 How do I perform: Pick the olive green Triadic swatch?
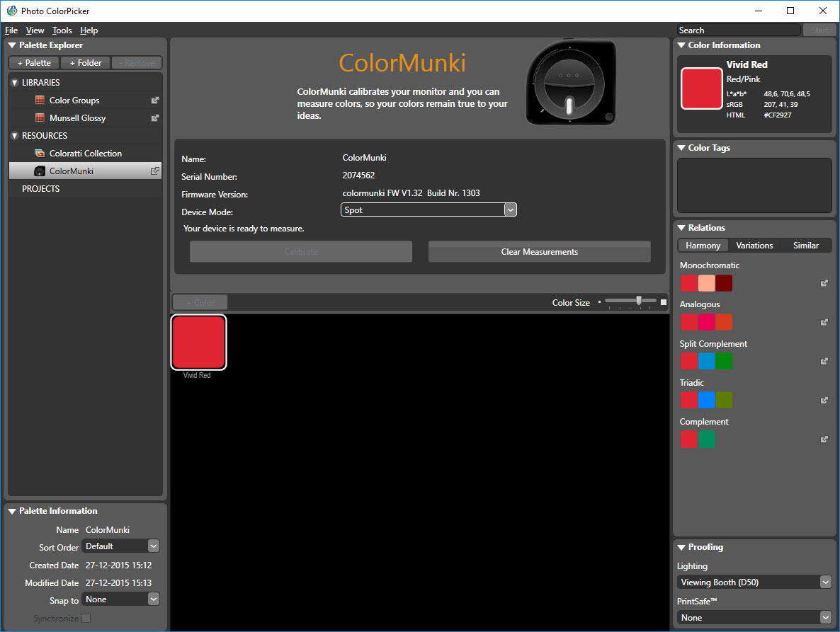point(724,401)
